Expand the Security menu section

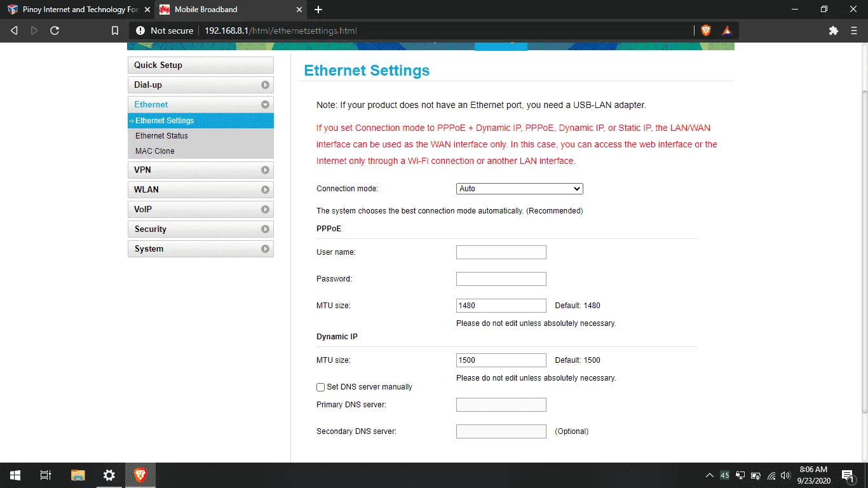coord(201,229)
